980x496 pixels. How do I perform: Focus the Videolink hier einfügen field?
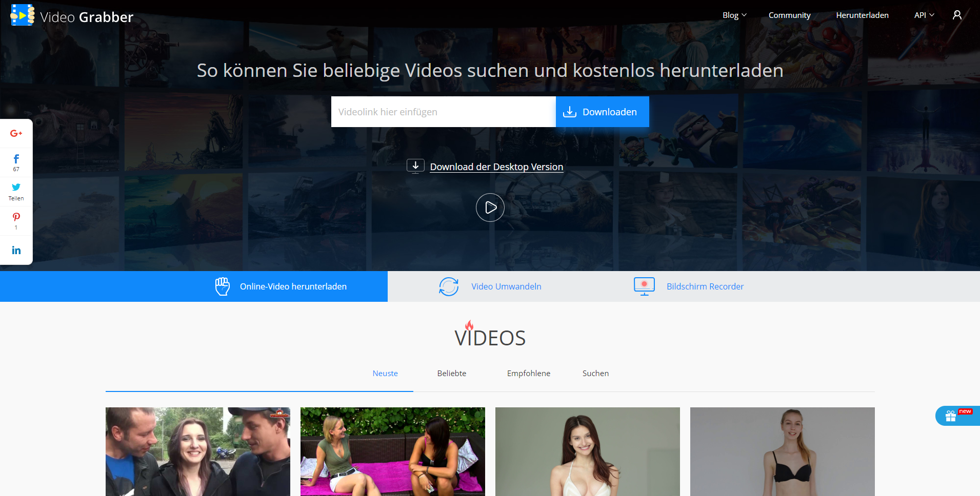point(444,112)
